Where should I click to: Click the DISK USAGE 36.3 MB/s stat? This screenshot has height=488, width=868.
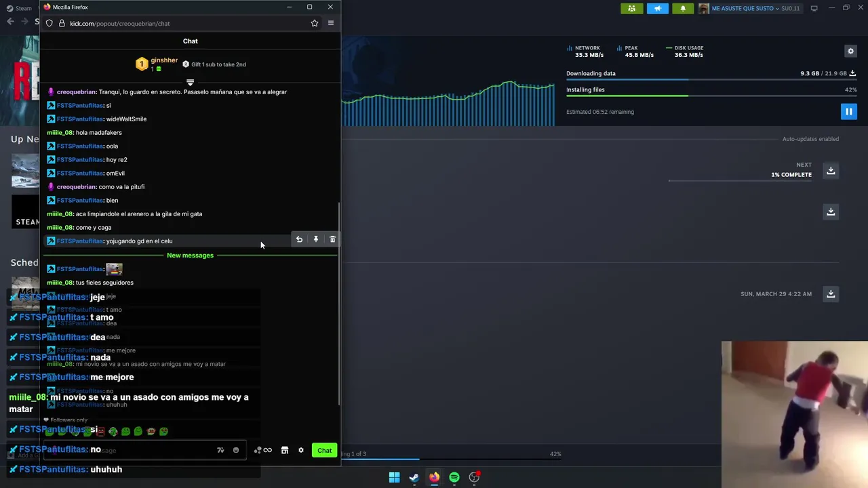pyautogui.click(x=685, y=52)
